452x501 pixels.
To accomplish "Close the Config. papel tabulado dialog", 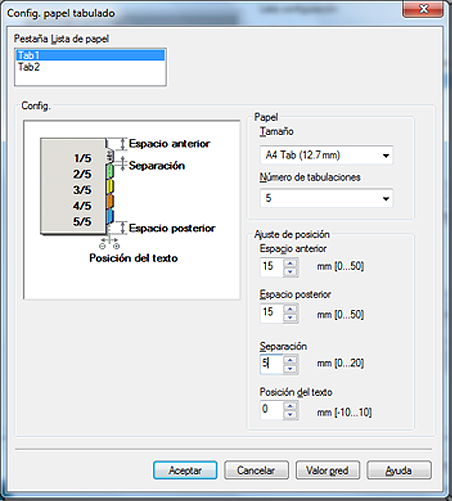I will (x=423, y=9).
